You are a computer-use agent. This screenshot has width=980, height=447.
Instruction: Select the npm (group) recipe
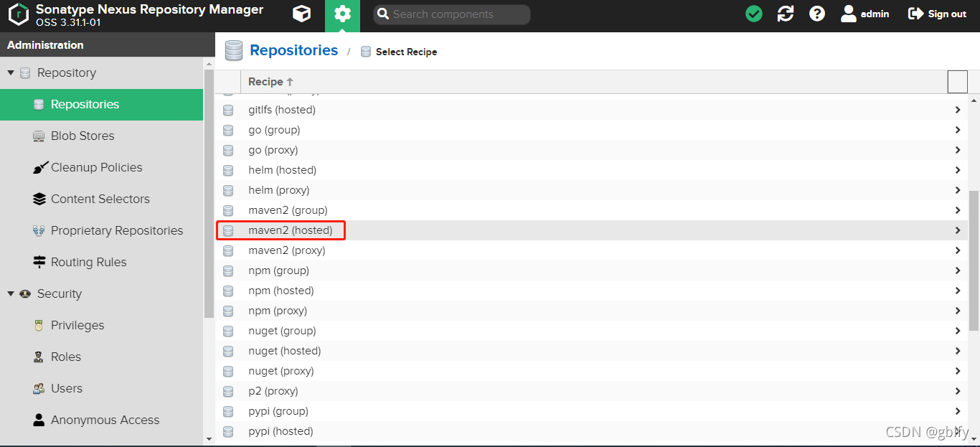click(x=592, y=270)
